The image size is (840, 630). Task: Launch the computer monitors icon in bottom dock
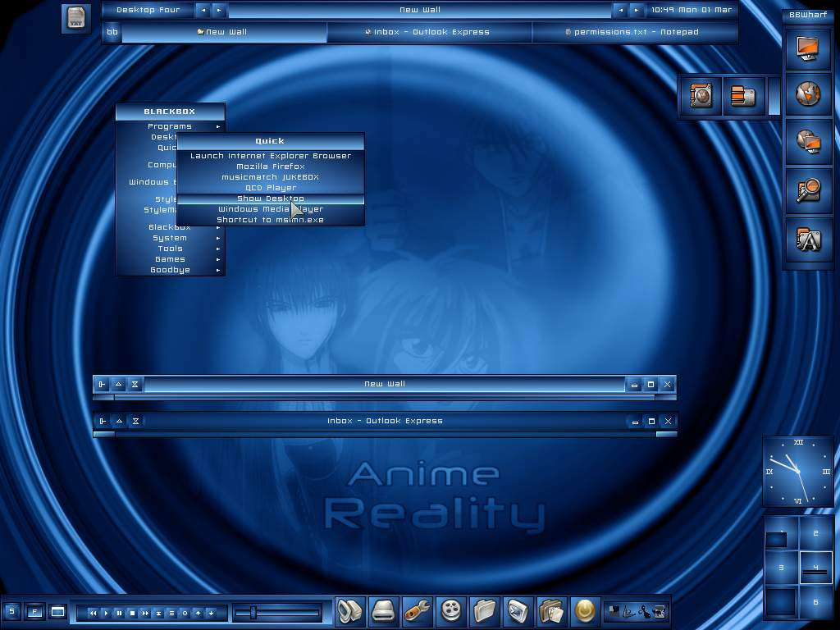point(349,610)
